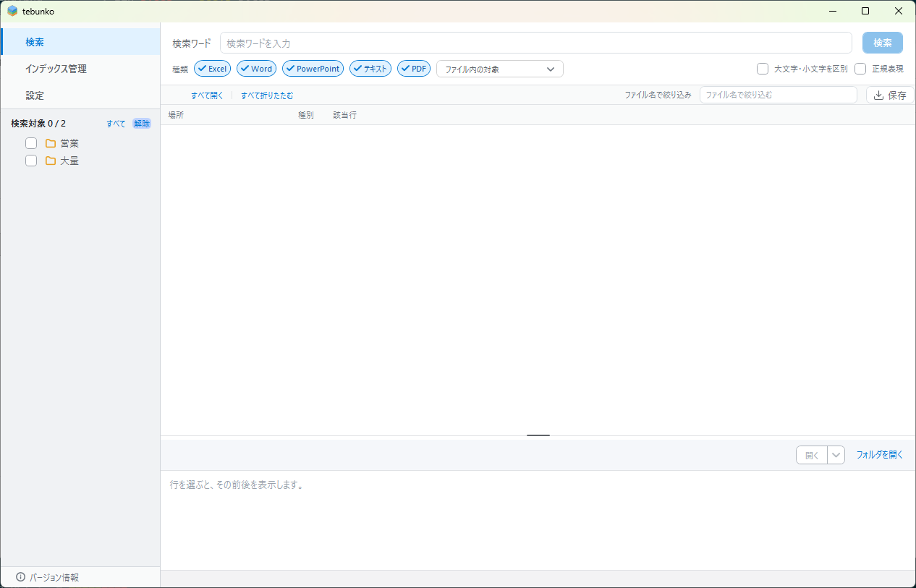Open the ファイル内の対象 dropdown

[x=499, y=69]
